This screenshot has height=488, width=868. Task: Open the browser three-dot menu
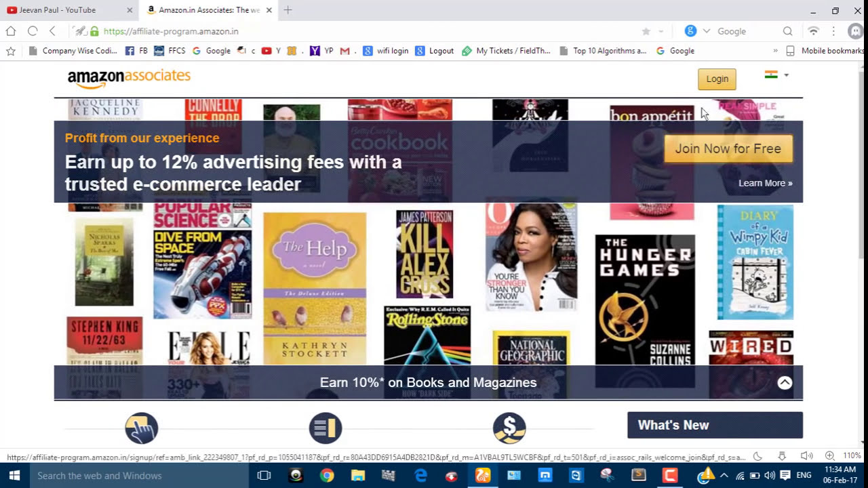click(833, 31)
